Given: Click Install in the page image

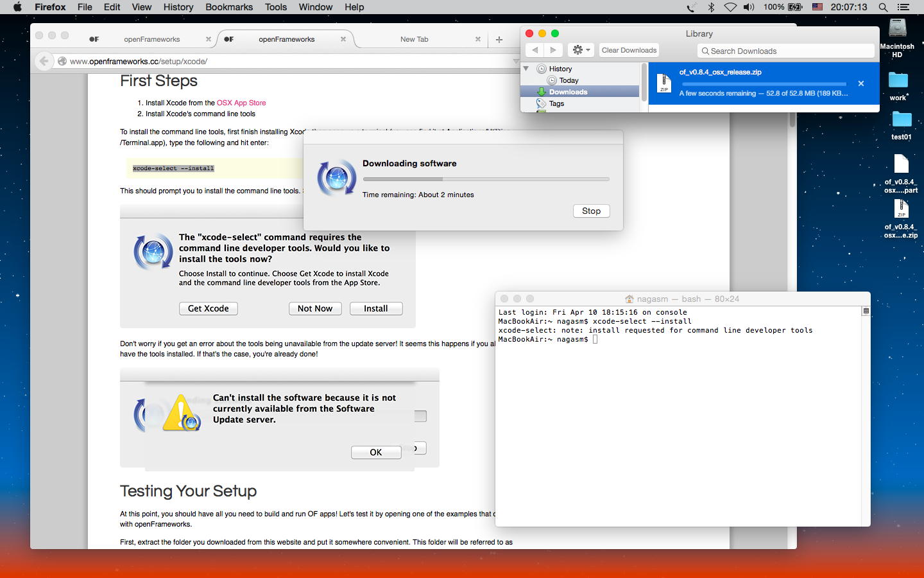Looking at the screenshot, I should coord(376,309).
